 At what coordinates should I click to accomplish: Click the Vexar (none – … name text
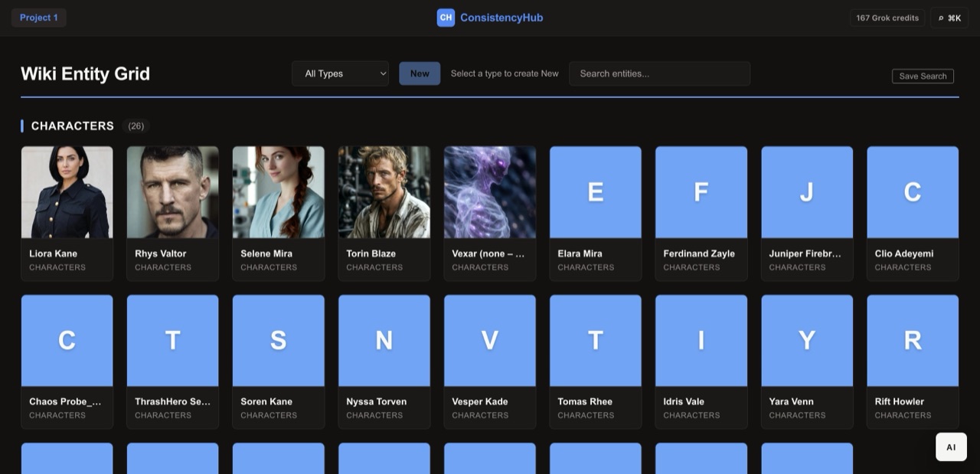coord(488,253)
